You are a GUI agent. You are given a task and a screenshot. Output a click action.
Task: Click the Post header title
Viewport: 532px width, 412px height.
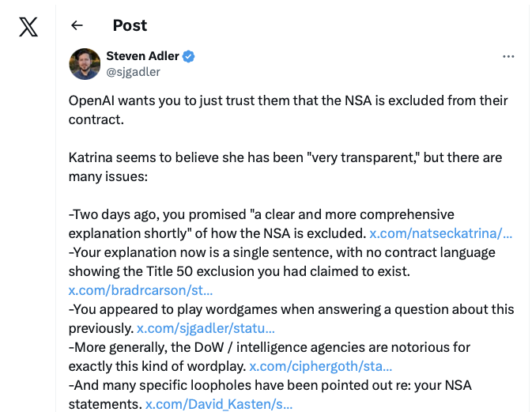130,25
